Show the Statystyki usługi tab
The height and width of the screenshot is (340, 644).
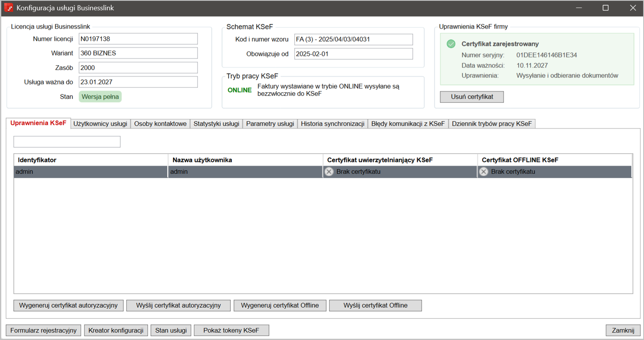point(216,124)
